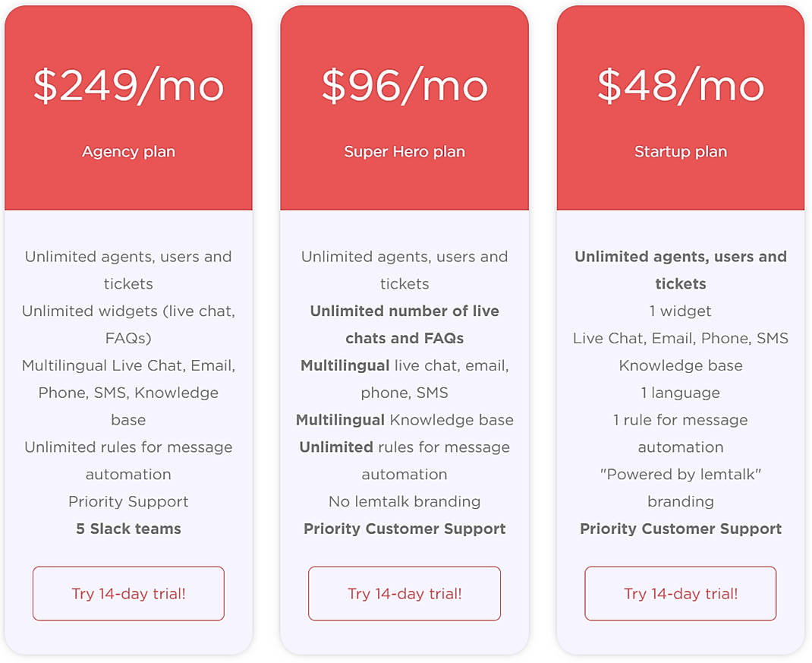Click Try 14-day trial under Startup plan
The height and width of the screenshot is (663, 812).
(x=679, y=593)
